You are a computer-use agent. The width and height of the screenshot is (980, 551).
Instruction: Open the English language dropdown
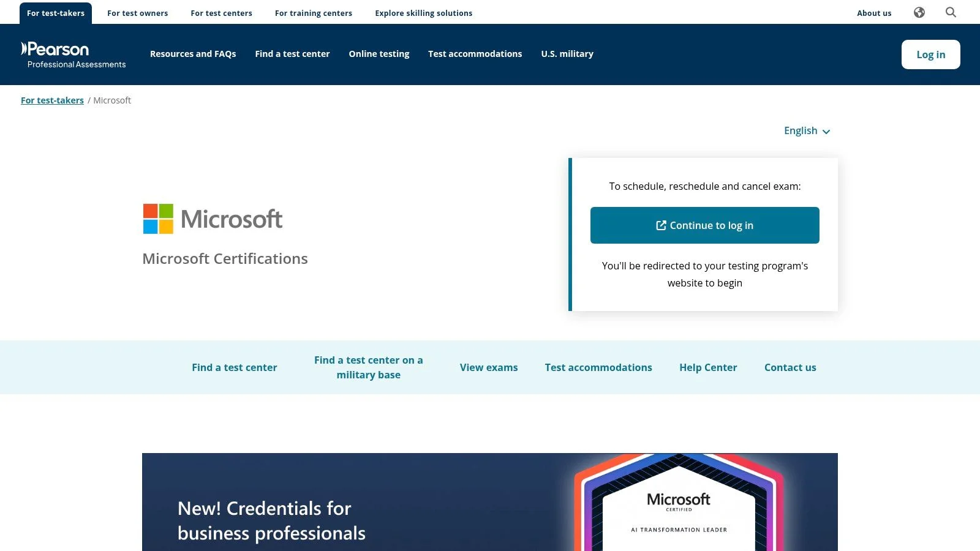pos(807,130)
